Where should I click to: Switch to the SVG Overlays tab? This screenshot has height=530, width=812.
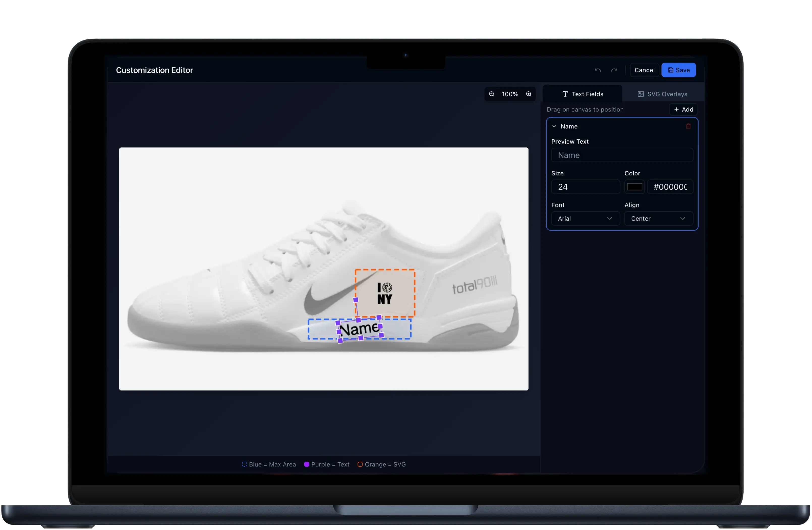662,94
